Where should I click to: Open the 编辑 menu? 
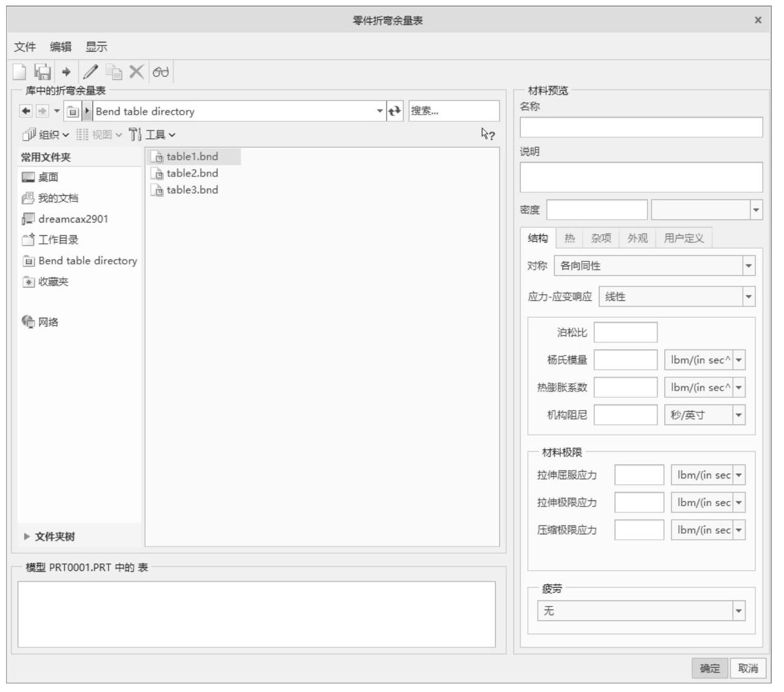(x=60, y=47)
